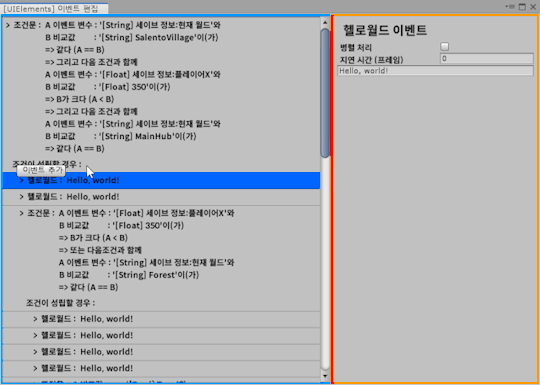Image resolution: width=540 pixels, height=385 pixels.
Task: Maximize the event editor window
Action: tap(522, 7)
